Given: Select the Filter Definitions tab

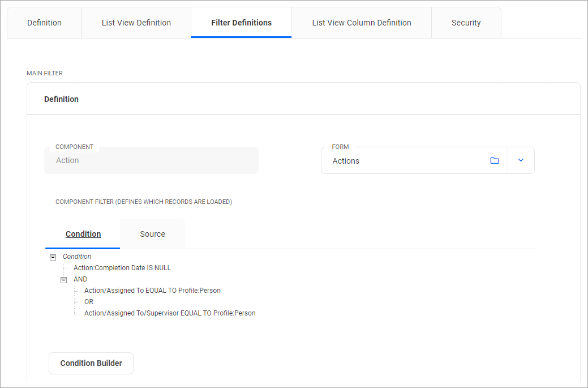Looking at the screenshot, I should (241, 23).
